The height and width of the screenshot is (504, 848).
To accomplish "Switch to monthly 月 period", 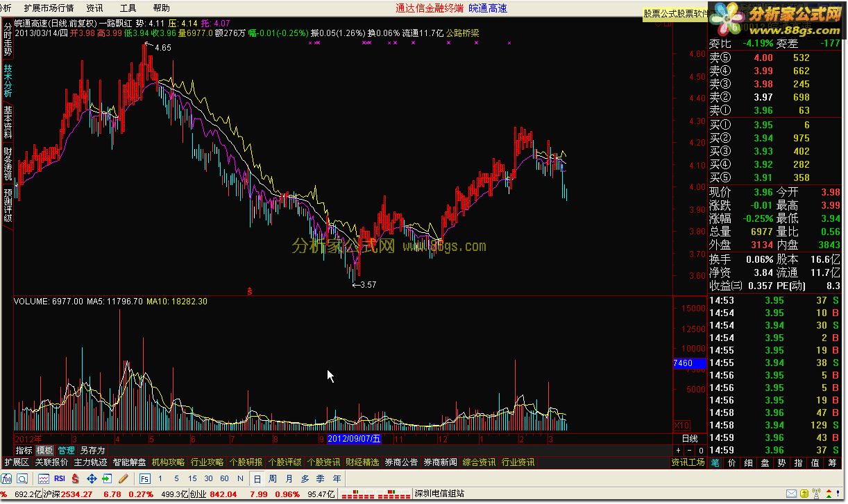I will pyautogui.click(x=289, y=478).
